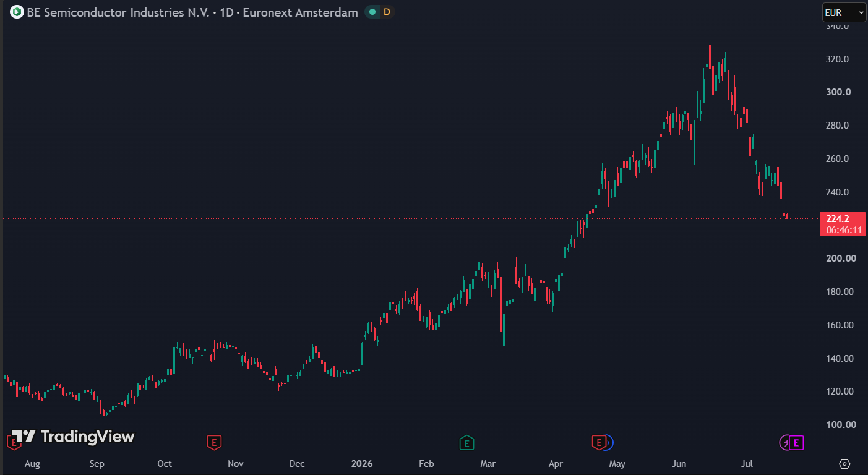This screenshot has width=868, height=475.
Task: Click the red earnings marker above Nov
Action: [x=213, y=442]
